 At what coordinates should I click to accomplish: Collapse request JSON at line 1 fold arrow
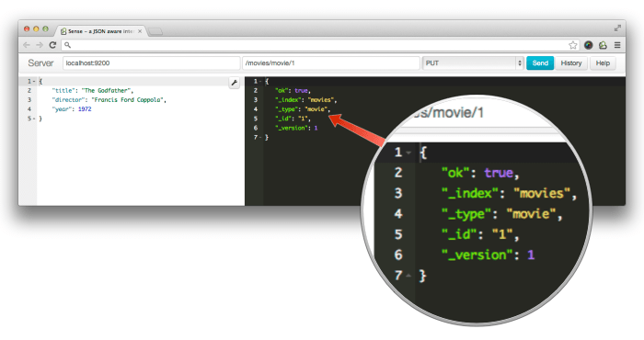click(34, 81)
